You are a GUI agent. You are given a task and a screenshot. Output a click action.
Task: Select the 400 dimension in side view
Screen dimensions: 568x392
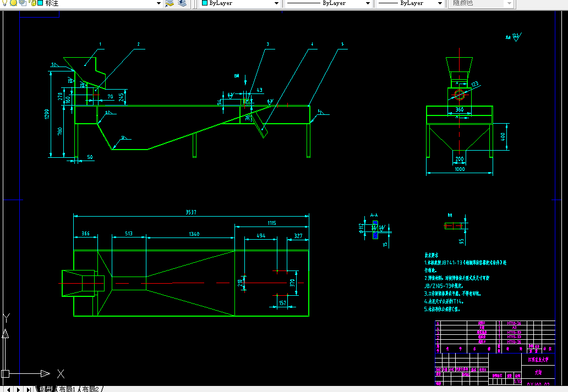click(x=503, y=137)
